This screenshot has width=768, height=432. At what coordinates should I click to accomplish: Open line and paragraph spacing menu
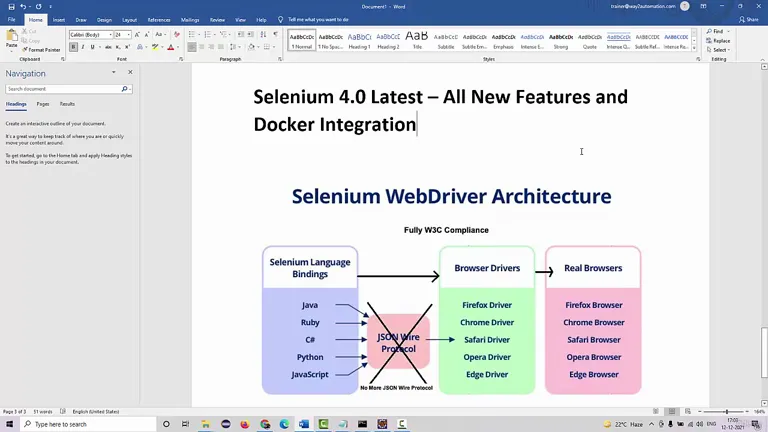click(x=234, y=47)
